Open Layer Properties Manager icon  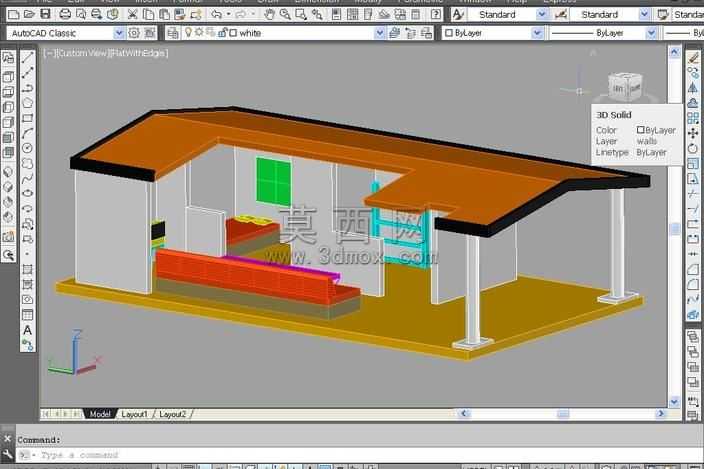point(173,33)
